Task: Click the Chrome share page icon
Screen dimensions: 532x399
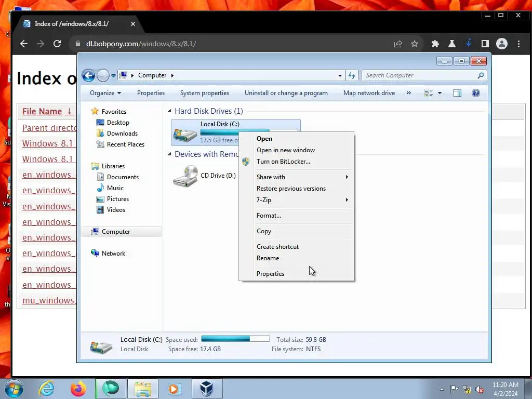Action: [x=397, y=44]
